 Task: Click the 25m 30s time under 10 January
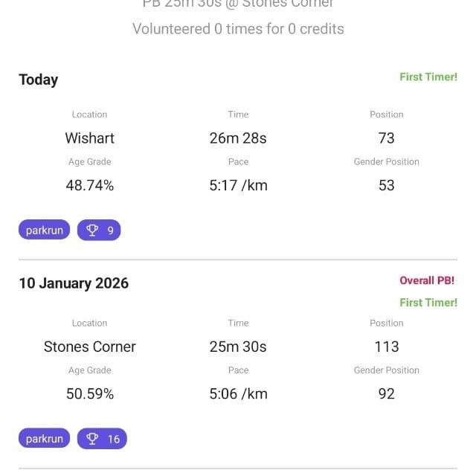point(238,347)
